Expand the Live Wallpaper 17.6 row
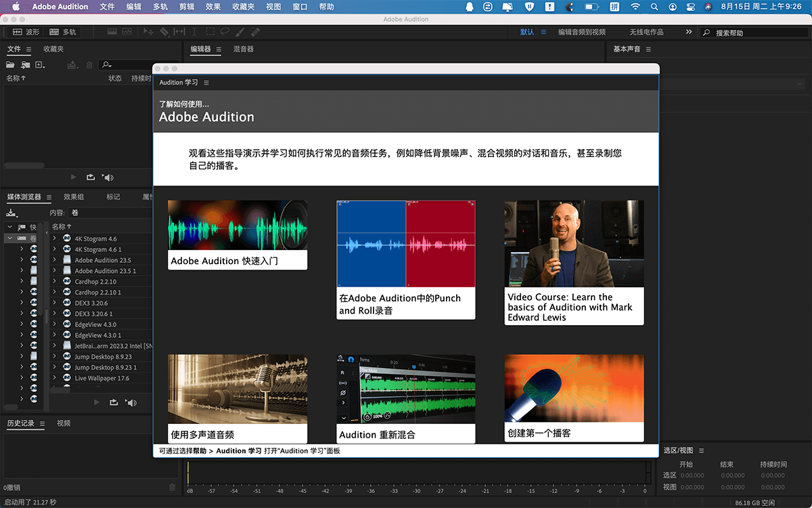This screenshot has width=812, height=508. [x=55, y=378]
